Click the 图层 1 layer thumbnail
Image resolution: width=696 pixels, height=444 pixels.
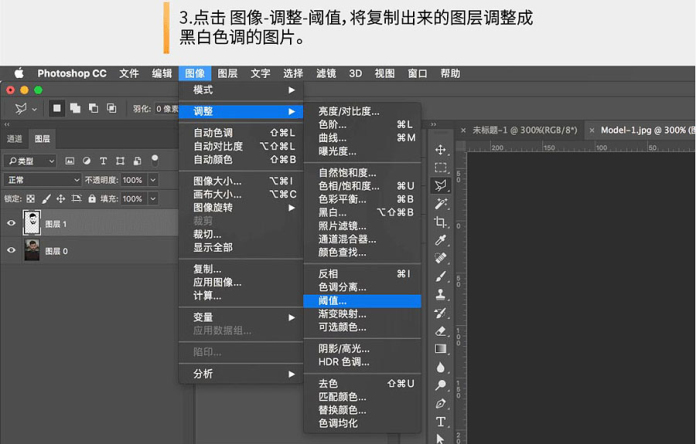pos(32,224)
